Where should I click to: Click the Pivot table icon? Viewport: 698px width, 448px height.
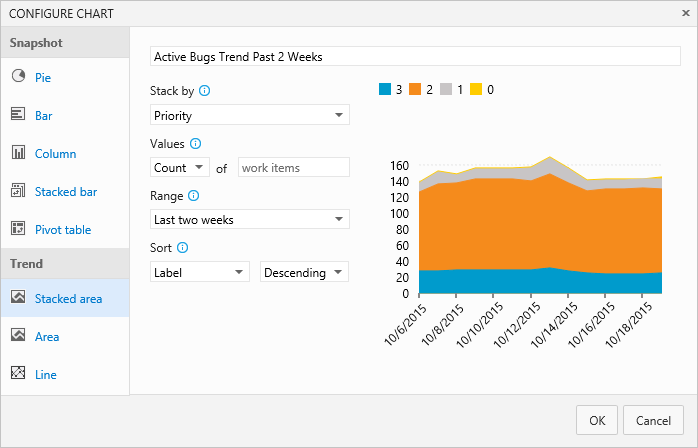[18, 228]
